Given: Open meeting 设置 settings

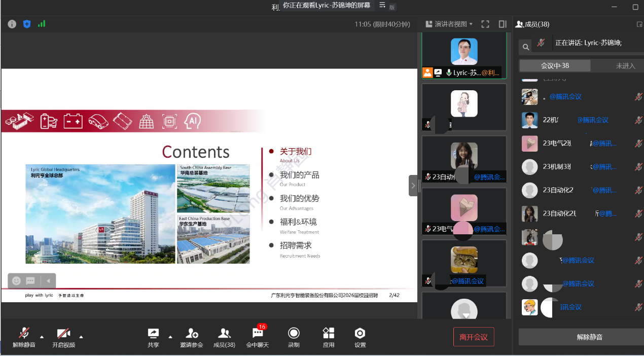Looking at the screenshot, I should point(360,338).
